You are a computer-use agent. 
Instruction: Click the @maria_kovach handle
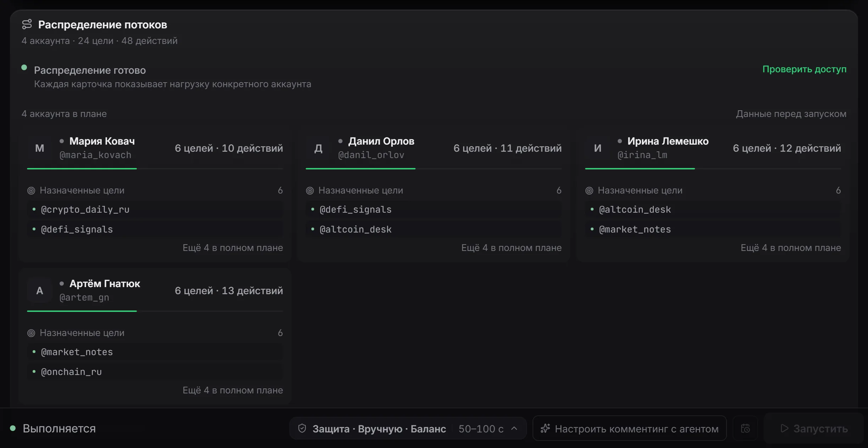click(x=95, y=155)
